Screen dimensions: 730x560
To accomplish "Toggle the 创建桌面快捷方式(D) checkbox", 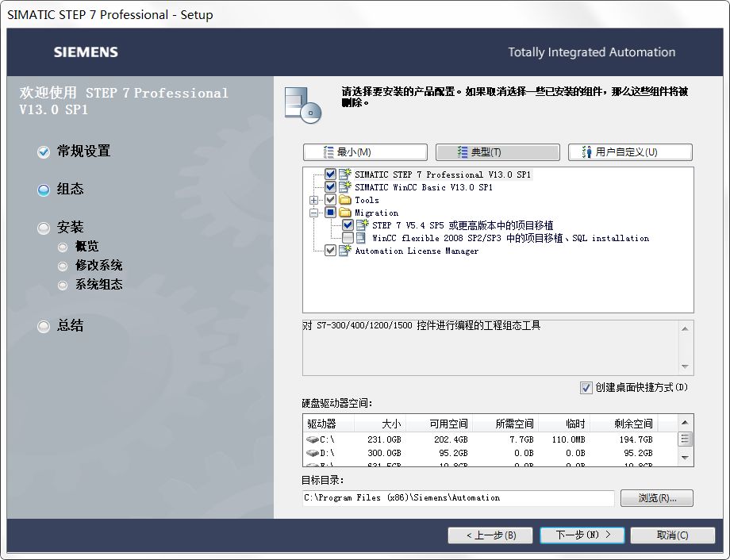I will 588,386.
